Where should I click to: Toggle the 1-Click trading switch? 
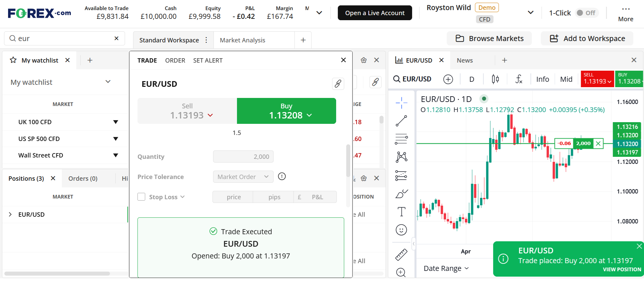pyautogui.click(x=587, y=13)
